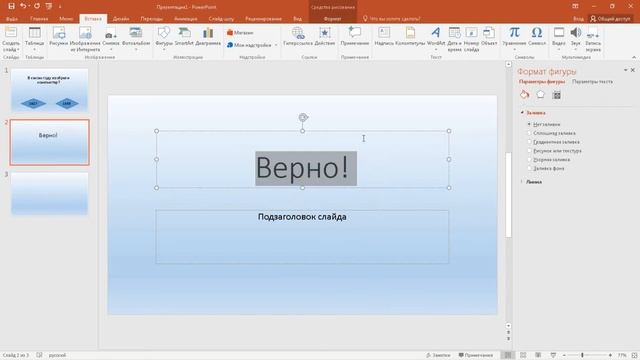Select empty slide 3 thumbnail
640x360 pixels.
tap(49, 193)
